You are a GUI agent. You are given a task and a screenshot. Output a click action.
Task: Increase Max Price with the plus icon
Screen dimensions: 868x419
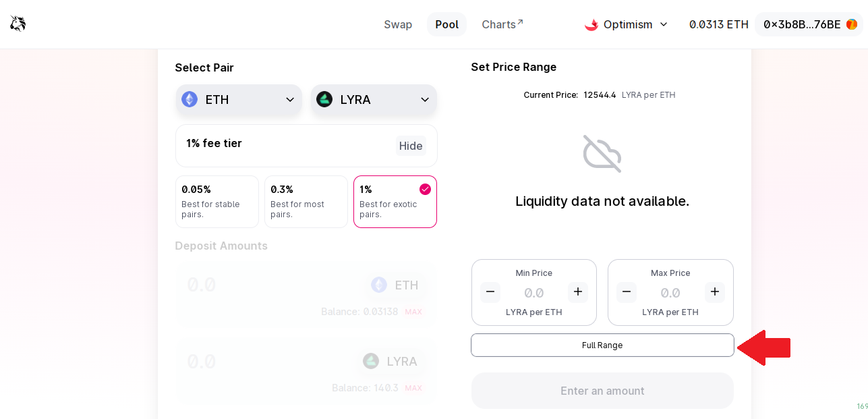click(x=715, y=292)
